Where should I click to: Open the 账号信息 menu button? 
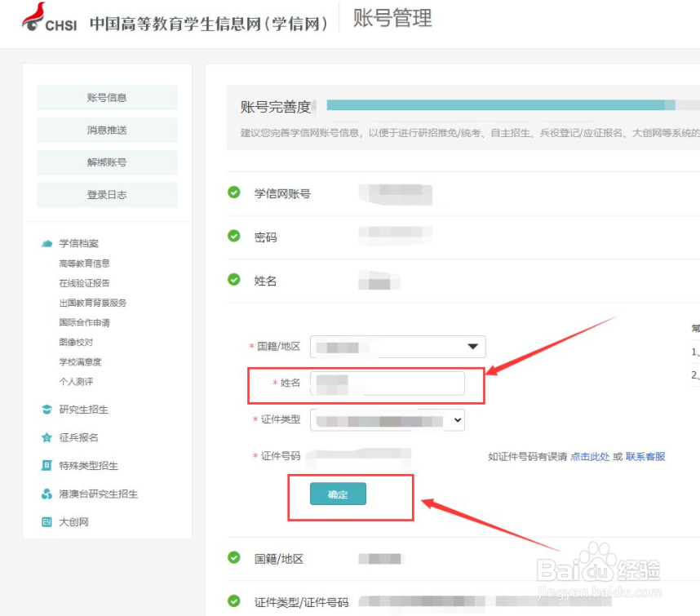point(107,98)
